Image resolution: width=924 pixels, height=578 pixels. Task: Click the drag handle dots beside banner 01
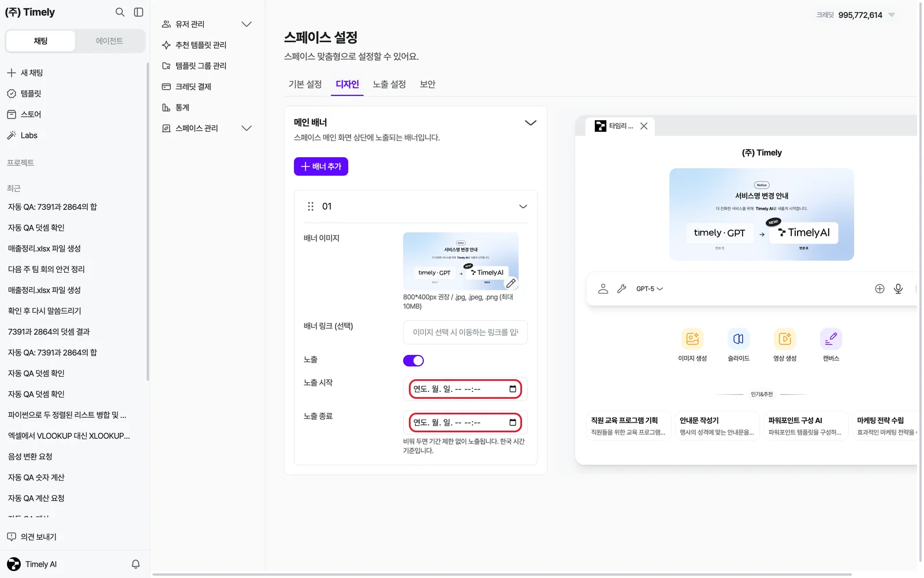point(311,206)
